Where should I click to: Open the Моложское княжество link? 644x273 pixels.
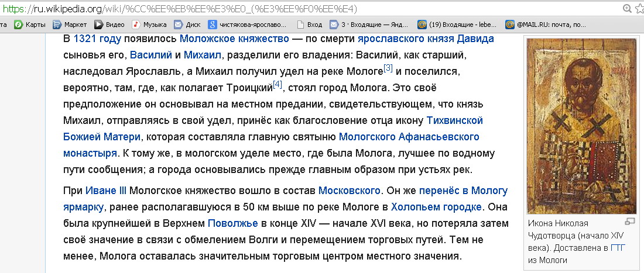coord(235,39)
